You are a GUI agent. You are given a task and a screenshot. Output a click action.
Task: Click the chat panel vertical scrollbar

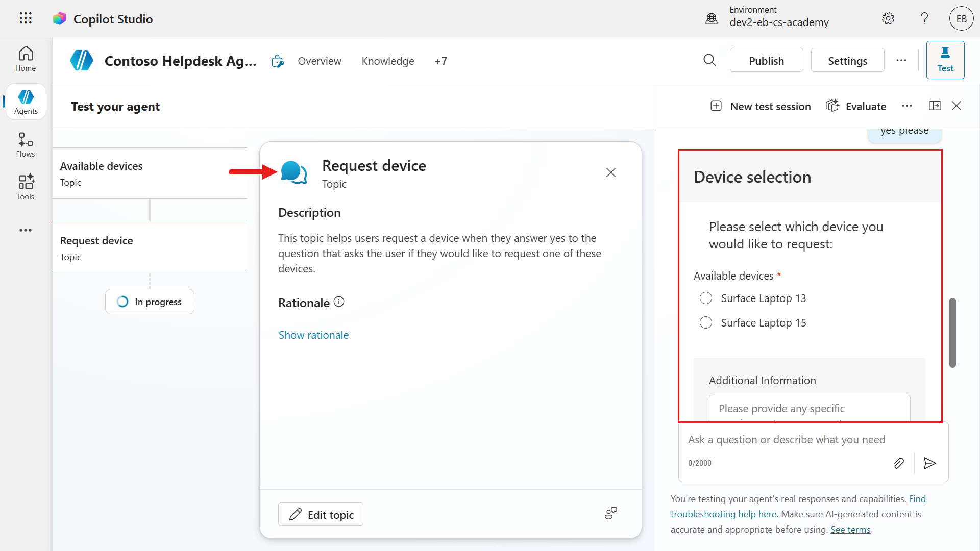tap(952, 333)
